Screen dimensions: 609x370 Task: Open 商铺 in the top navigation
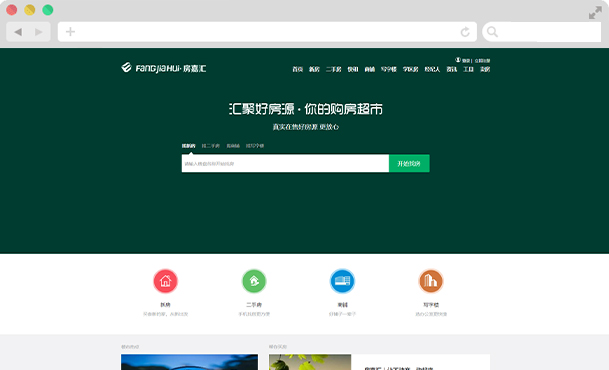point(369,69)
